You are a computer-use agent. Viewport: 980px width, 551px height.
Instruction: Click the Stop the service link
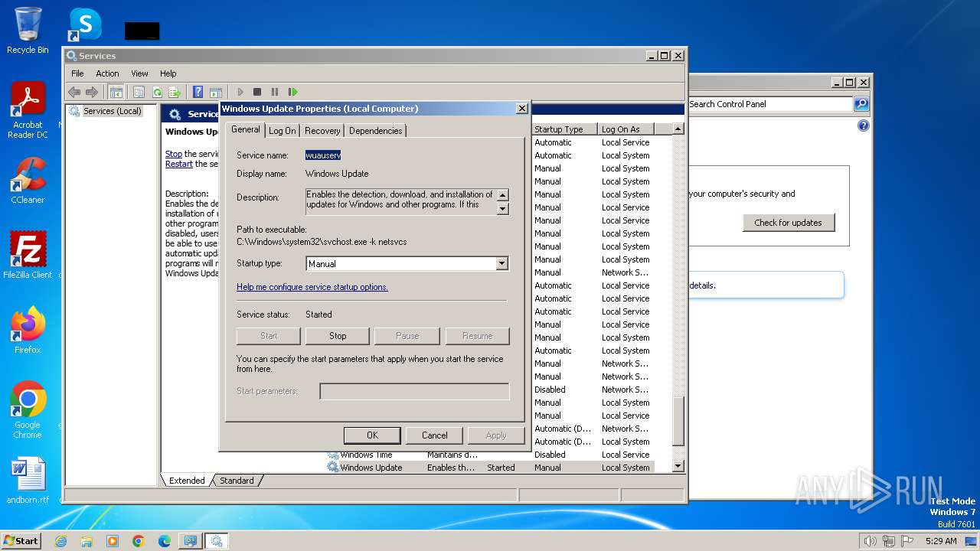[x=174, y=154]
